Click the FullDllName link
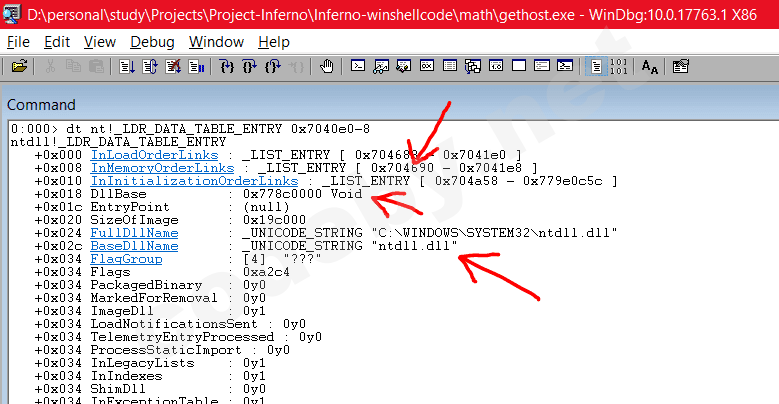The width and height of the screenshot is (779, 404). click(134, 233)
